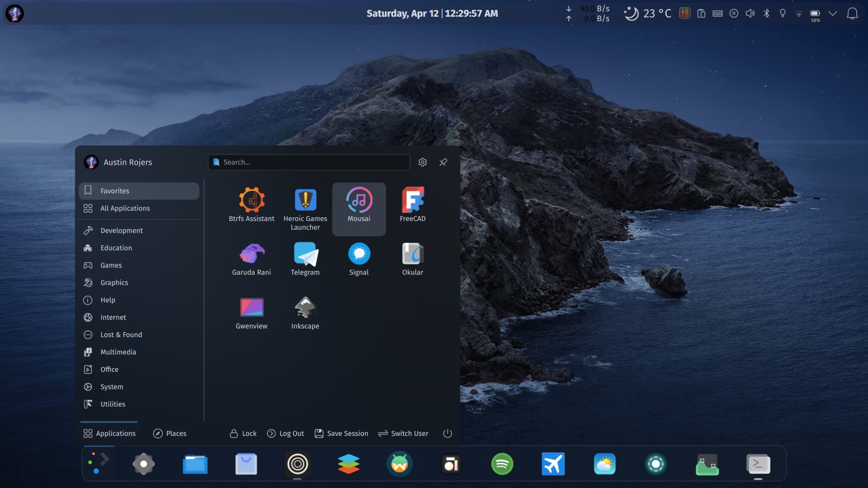Image resolution: width=868 pixels, height=488 pixels.
Task: Open the Wi-Fi network tray icon
Action: (799, 14)
